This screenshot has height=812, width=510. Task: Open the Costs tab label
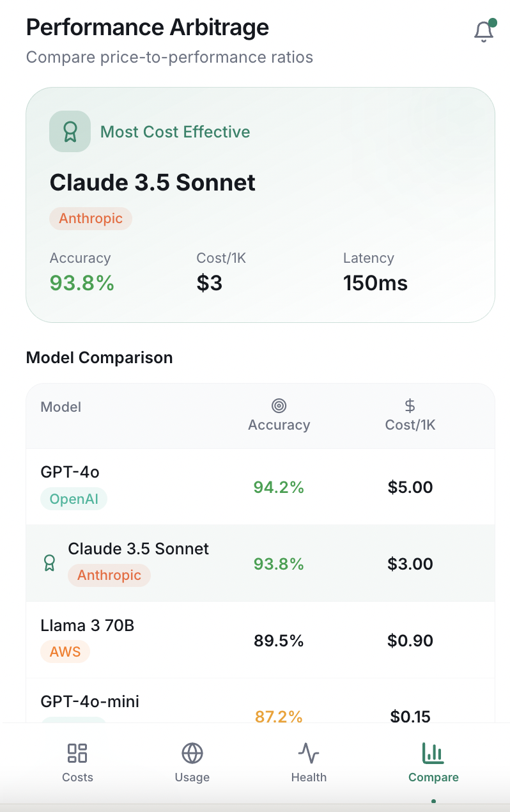pos(77,777)
